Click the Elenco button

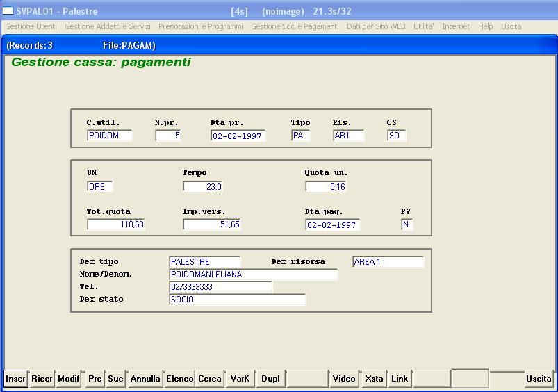pos(180,379)
